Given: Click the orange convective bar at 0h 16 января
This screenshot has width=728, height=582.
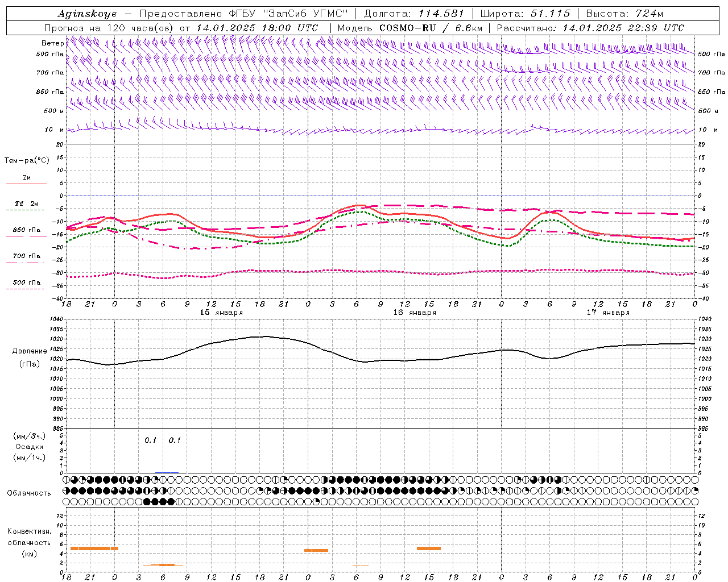Looking at the screenshot, I should click(x=316, y=550).
